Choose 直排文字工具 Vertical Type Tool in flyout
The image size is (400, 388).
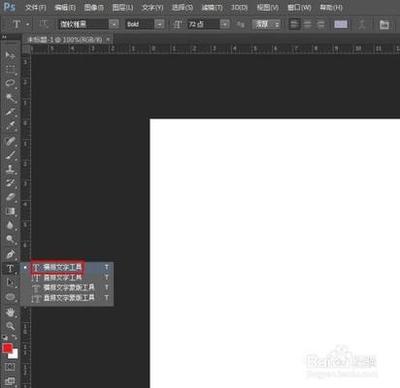pyautogui.click(x=67, y=277)
